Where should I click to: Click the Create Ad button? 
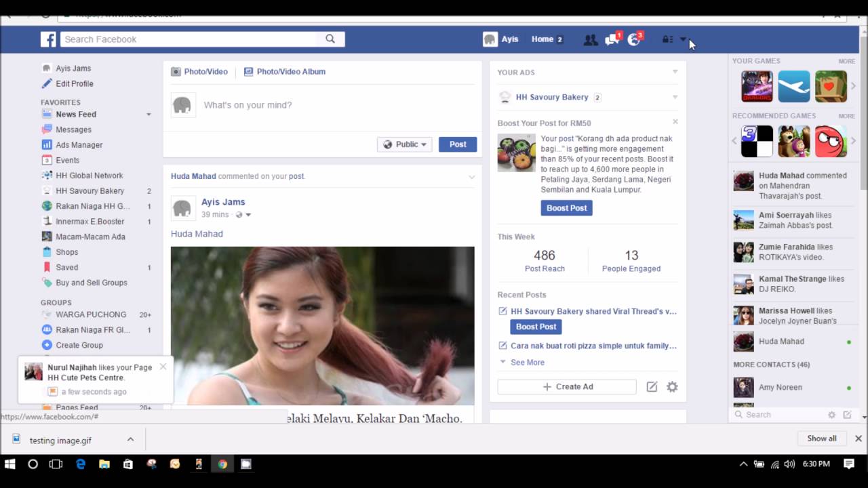click(x=567, y=387)
